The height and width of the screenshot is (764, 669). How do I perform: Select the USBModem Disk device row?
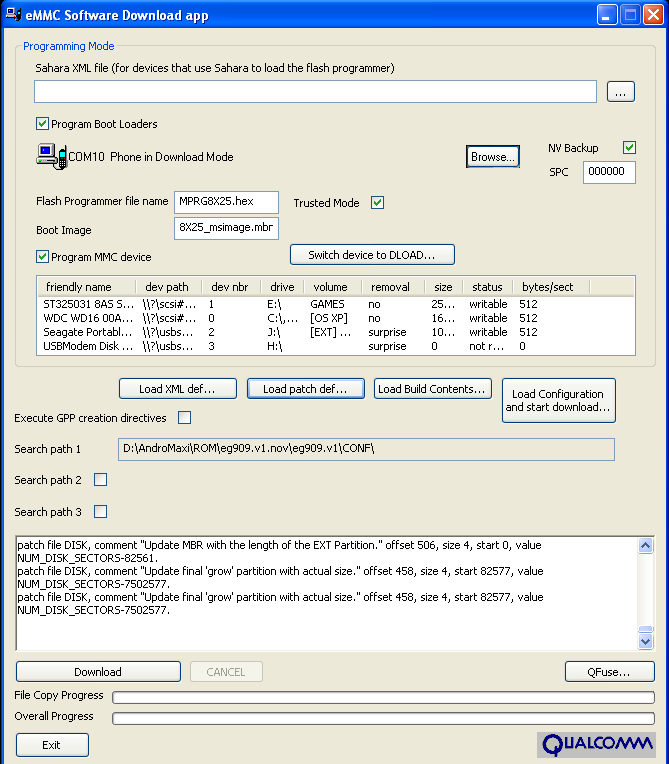(336, 346)
